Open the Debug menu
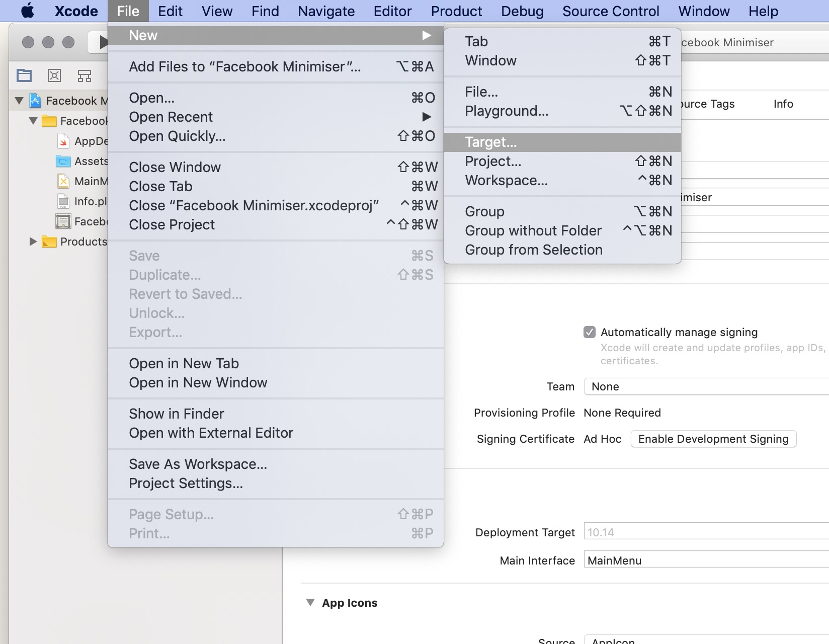This screenshot has height=644, width=829. pos(522,11)
